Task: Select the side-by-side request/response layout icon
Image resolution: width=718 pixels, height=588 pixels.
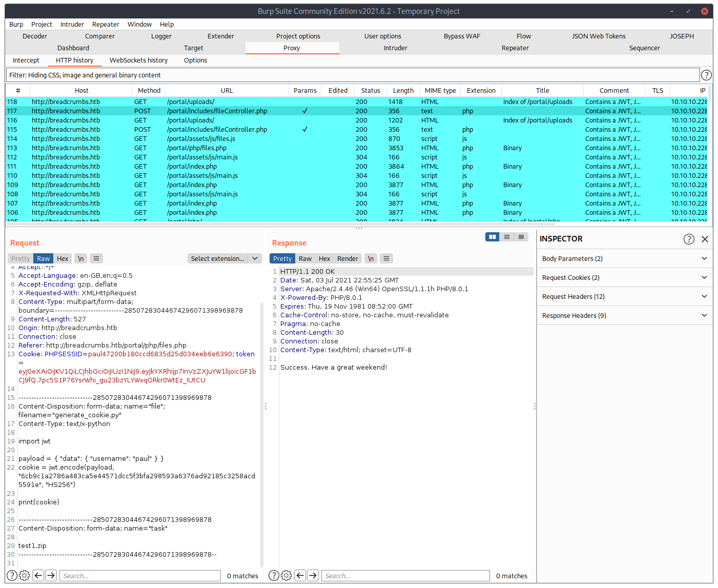Action: (492, 236)
